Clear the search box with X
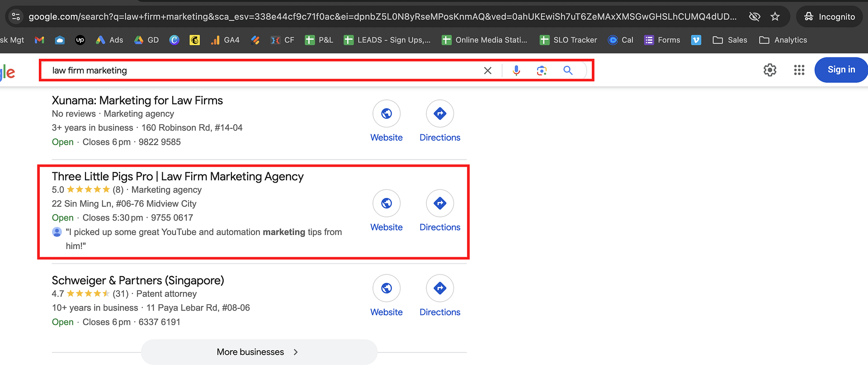This screenshot has height=367, width=868. click(488, 71)
